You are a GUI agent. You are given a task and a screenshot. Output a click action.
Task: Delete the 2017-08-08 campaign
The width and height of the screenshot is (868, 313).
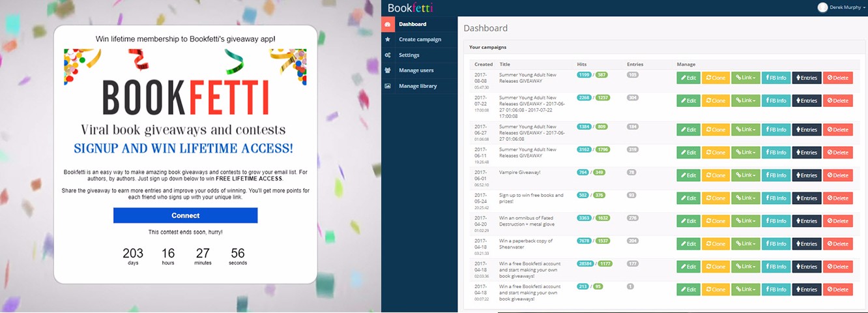point(837,78)
